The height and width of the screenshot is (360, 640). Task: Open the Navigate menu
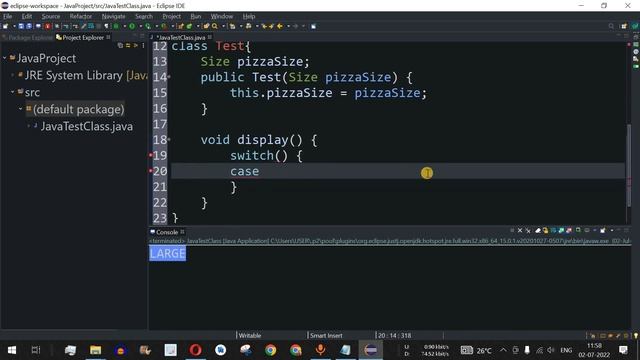pos(113,16)
